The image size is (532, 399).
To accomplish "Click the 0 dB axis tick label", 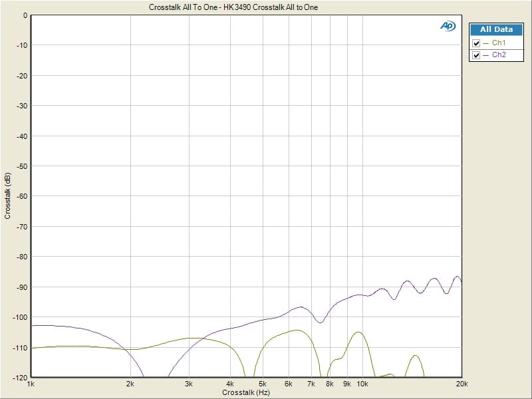I will tap(25, 15).
